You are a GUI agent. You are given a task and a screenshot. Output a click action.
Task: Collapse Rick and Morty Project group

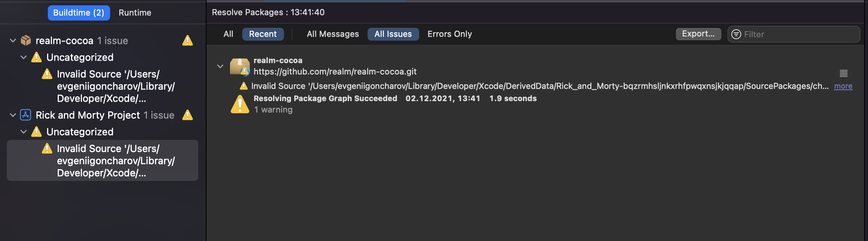pos(13,115)
